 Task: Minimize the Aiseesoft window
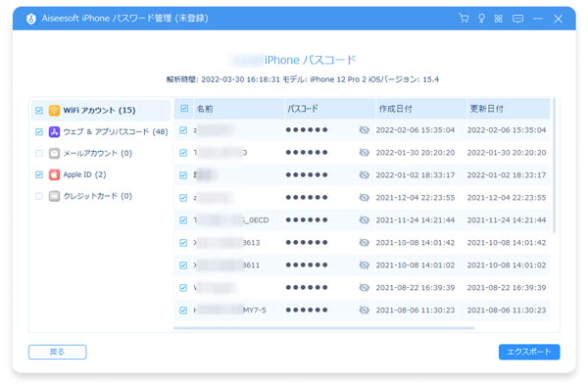(538, 19)
